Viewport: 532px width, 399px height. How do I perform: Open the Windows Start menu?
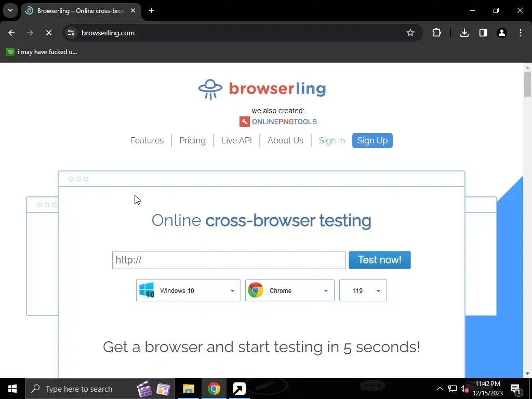[x=12, y=389]
